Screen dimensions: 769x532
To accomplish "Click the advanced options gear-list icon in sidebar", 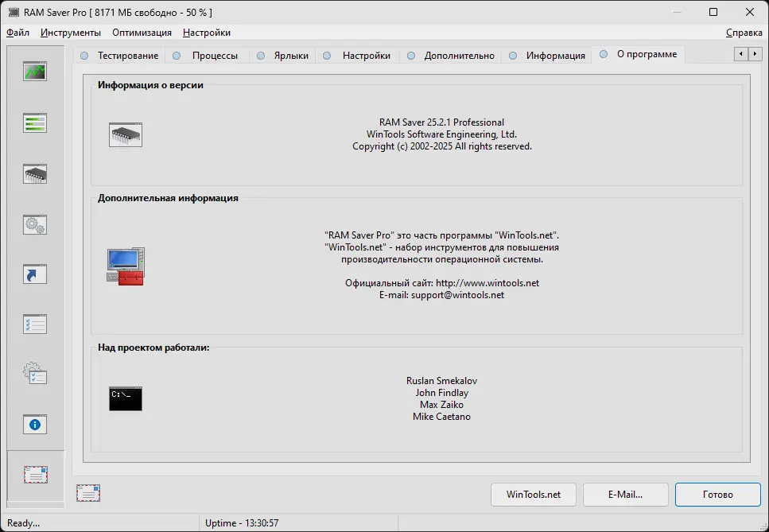I will (x=34, y=373).
